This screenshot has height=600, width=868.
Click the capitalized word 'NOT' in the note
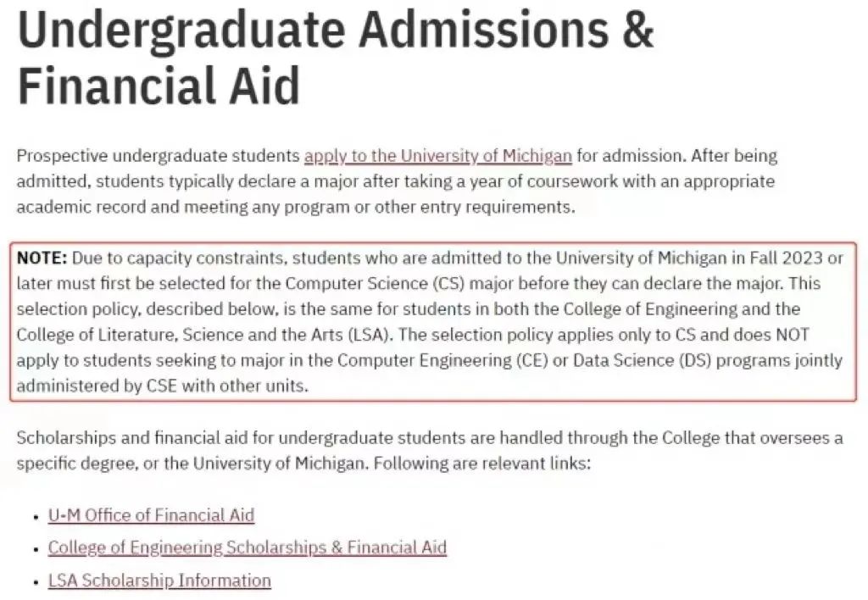click(x=793, y=335)
